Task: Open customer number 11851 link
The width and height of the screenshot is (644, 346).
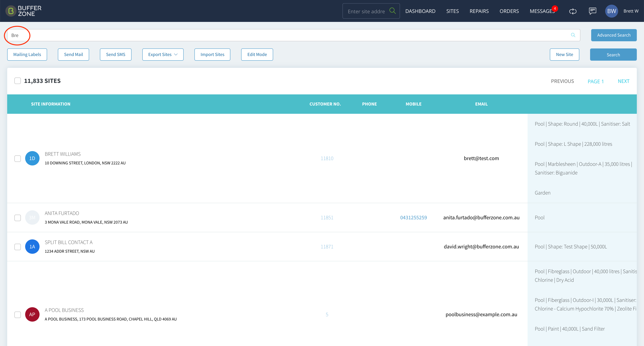Action: coord(327,218)
